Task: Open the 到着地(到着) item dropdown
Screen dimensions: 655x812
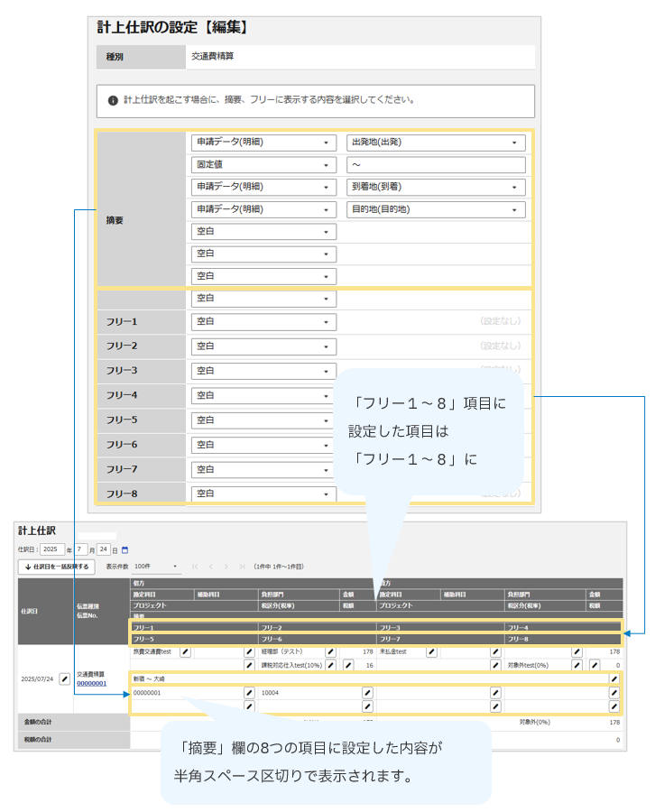Action: 436,187
